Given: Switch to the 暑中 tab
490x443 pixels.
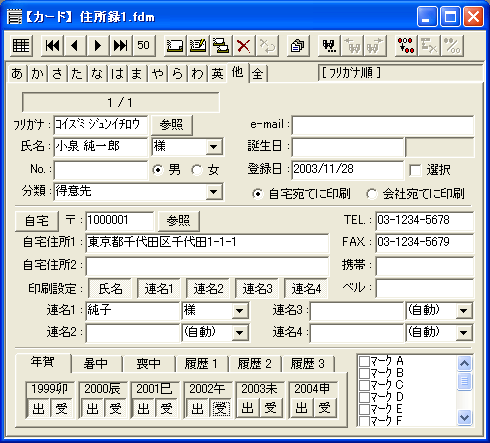Looking at the screenshot, I should tap(95, 364).
